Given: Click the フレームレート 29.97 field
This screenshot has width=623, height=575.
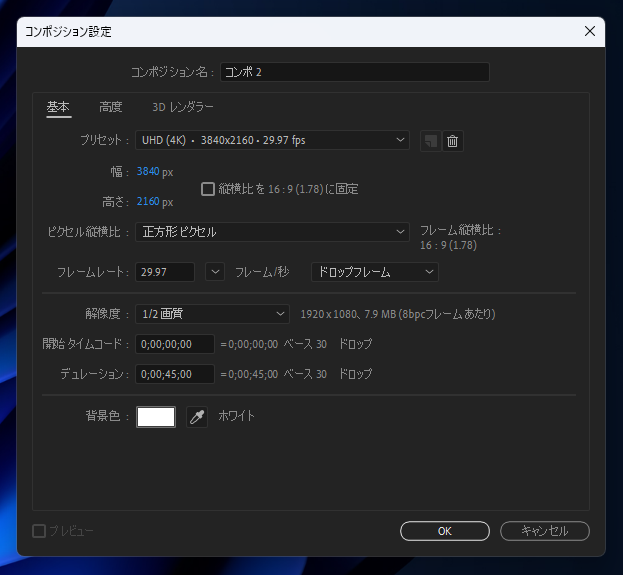Looking at the screenshot, I should [165, 272].
